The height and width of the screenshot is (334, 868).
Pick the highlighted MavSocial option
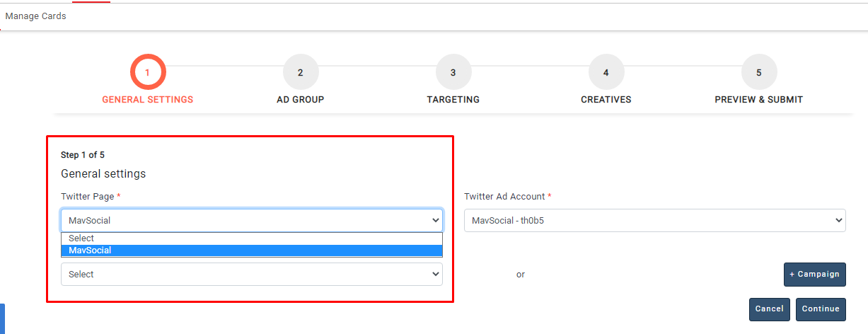[x=251, y=250]
